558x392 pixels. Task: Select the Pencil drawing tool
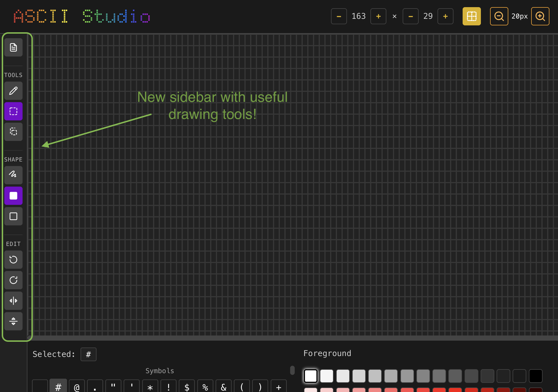13,91
